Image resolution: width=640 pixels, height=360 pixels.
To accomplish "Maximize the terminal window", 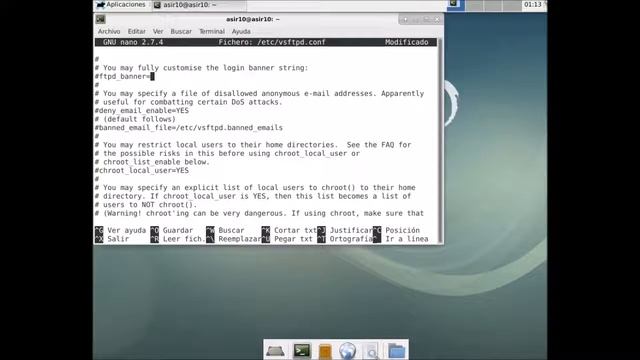I will pyautogui.click(x=426, y=19).
